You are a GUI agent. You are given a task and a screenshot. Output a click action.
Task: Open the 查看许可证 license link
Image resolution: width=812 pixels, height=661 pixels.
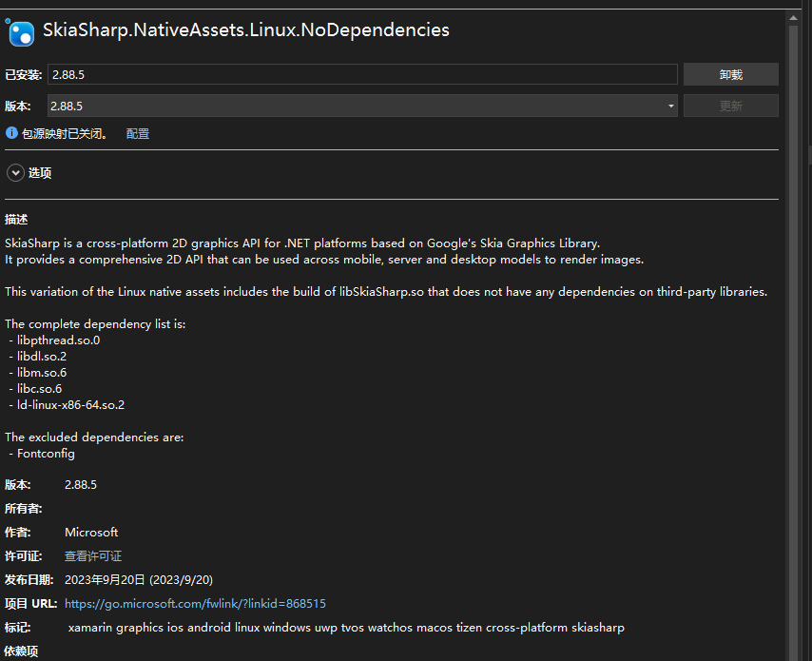tap(93, 555)
